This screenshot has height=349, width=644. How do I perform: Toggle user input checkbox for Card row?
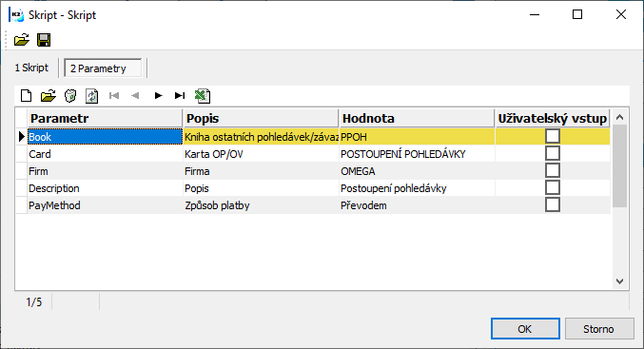point(553,153)
